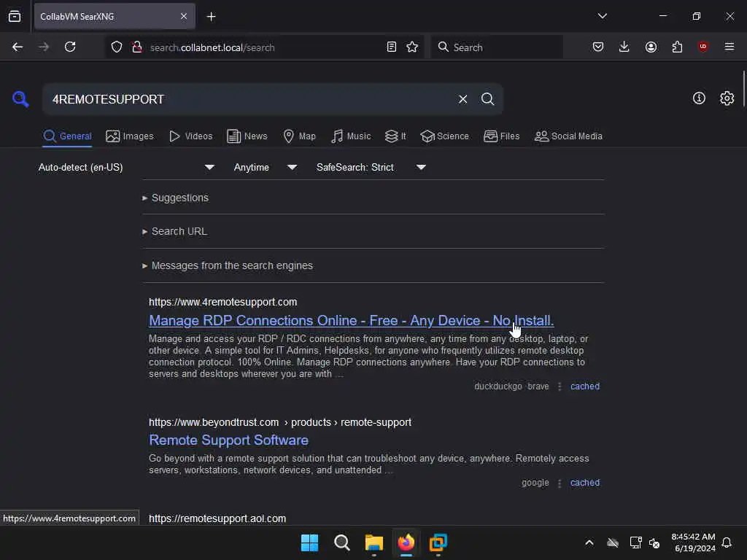
Task: Toggle reader view in address bar
Action: click(x=392, y=47)
